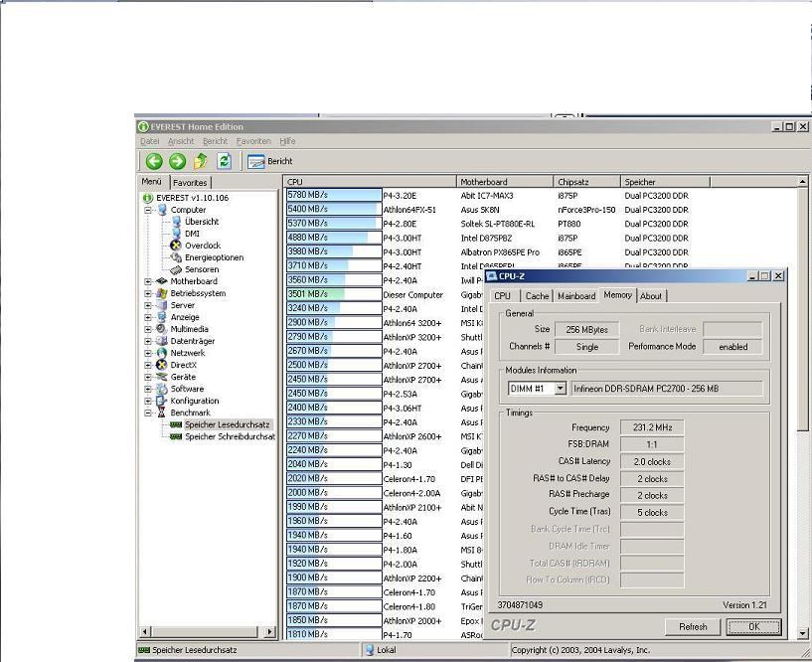
Task: Click the Frequency 231.2 MHz field in CPU-Z
Action: point(652,427)
